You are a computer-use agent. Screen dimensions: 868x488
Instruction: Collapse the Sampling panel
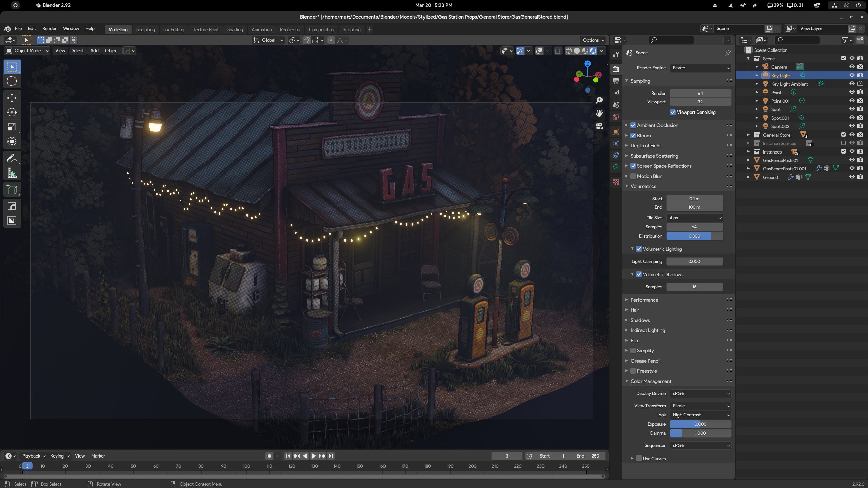pyautogui.click(x=640, y=81)
